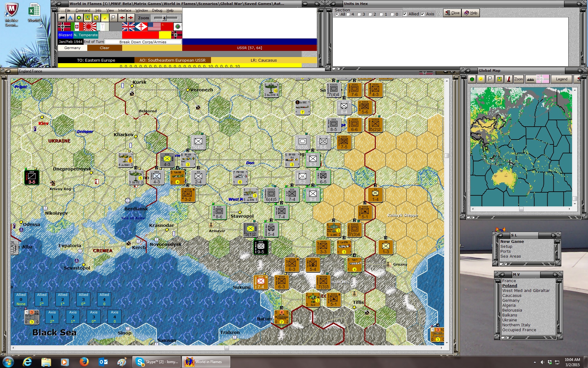The height and width of the screenshot is (368, 588).
Task: Click the red right arrow toolbar icon
Action: [130, 18]
